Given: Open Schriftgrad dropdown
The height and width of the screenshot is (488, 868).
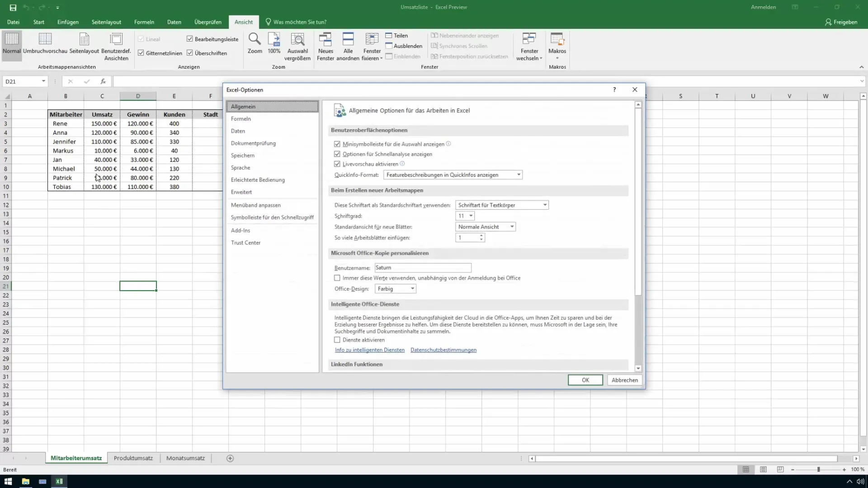Looking at the screenshot, I should (465, 216).
